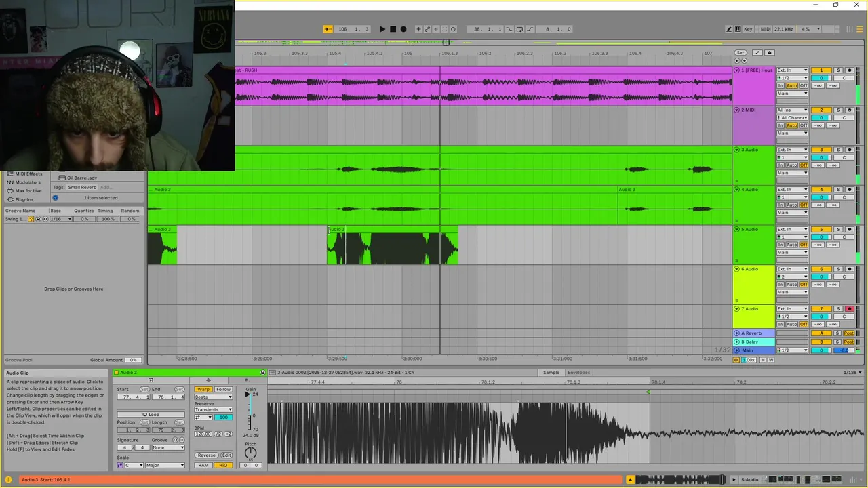Click the Arrangement Record button
Viewport: 868px width, 488px height.
tap(403, 29)
